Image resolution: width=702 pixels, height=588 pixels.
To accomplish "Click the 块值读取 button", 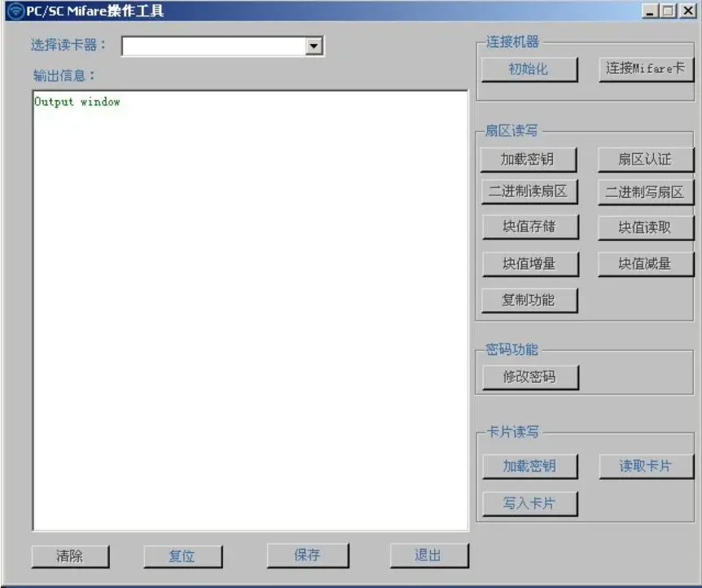I will tap(645, 228).
